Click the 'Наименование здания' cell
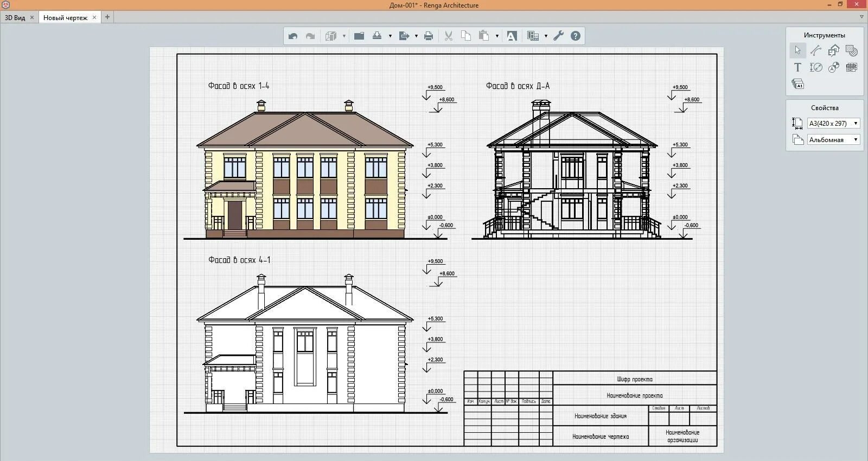Screen dimensions: 868x461 point(601,416)
